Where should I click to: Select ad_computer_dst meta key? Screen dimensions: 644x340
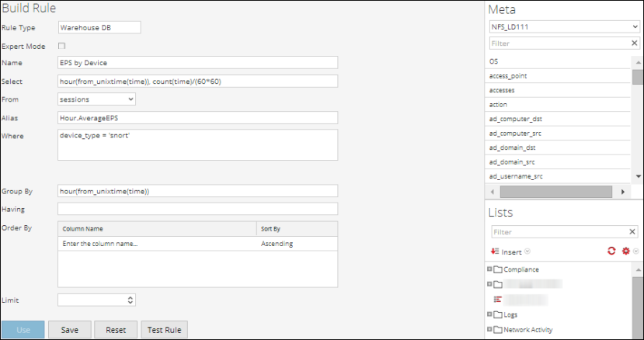coord(558,119)
